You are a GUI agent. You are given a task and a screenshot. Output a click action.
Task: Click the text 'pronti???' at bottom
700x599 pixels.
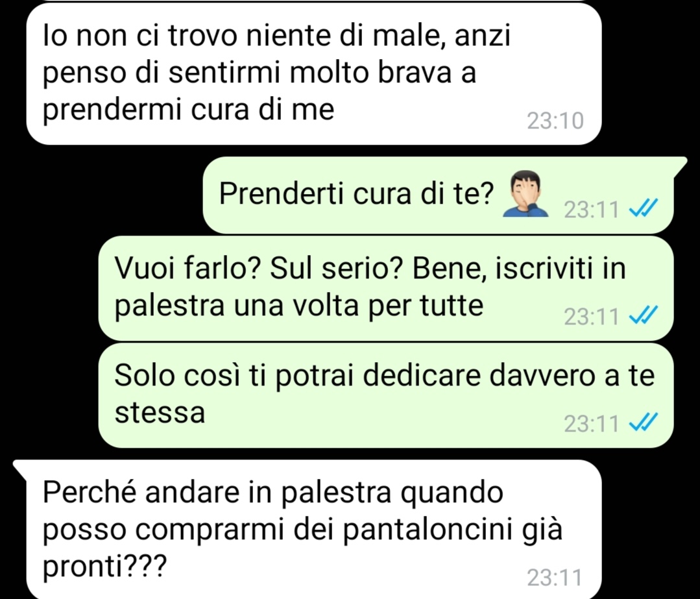[x=104, y=568]
